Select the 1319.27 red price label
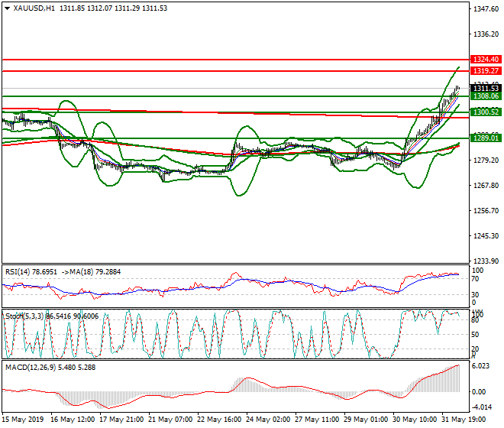Image resolution: width=504 pixels, height=428 pixels. (486, 70)
